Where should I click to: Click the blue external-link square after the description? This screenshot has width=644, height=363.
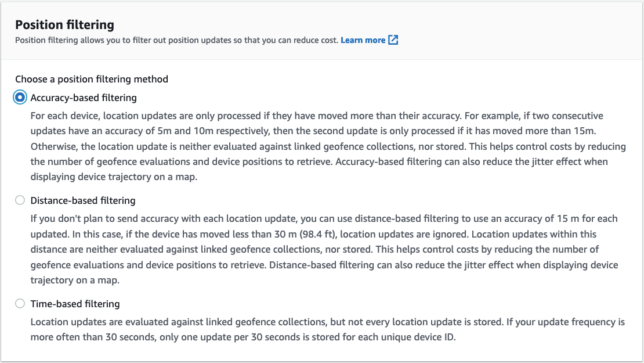pyautogui.click(x=393, y=40)
